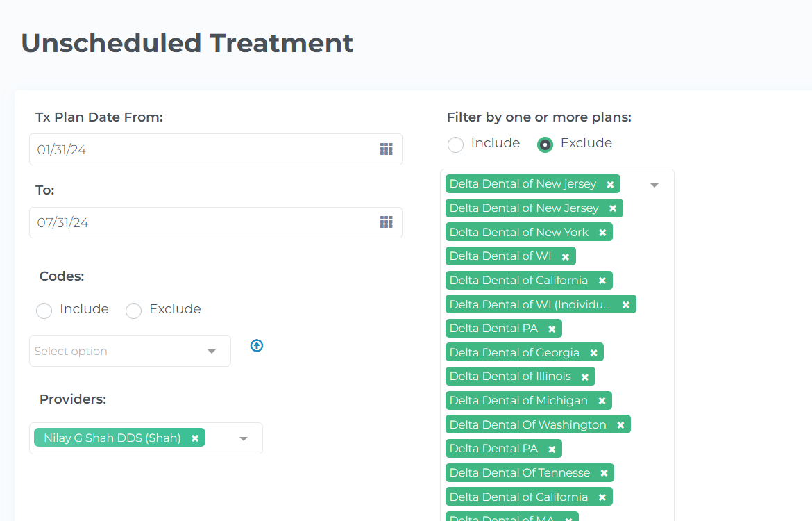Remove Delta Dental Of Tennesse tag
The height and width of the screenshot is (521, 812).
[x=604, y=473]
